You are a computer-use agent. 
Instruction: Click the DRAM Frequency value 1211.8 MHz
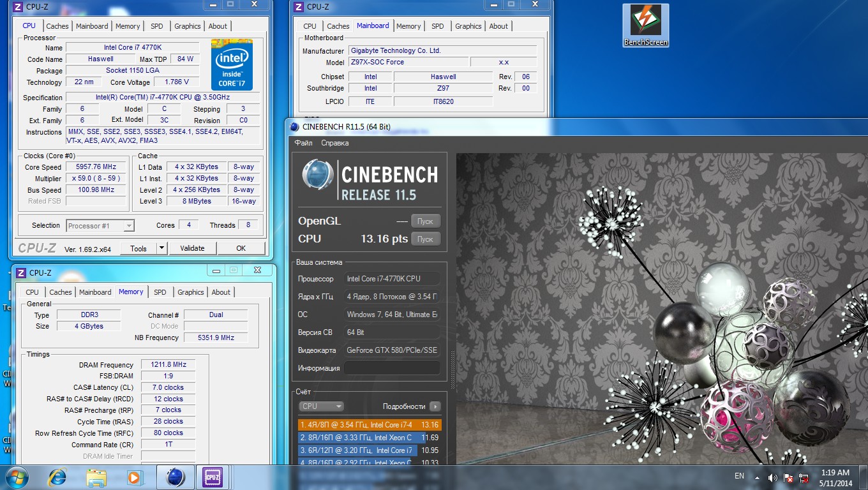tap(168, 365)
